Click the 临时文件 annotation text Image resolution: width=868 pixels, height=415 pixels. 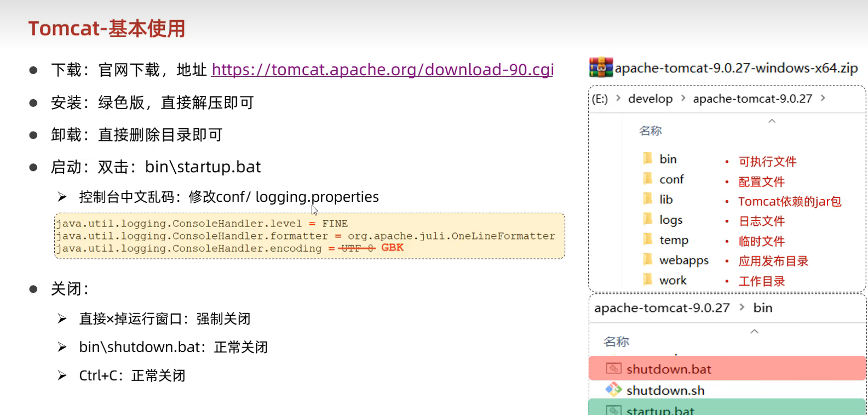tap(762, 241)
